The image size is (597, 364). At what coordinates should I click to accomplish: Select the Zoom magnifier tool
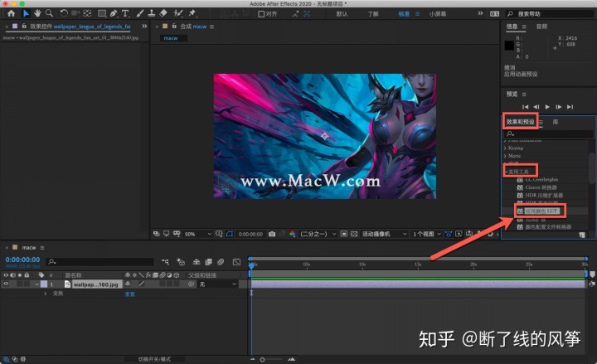click(x=49, y=14)
